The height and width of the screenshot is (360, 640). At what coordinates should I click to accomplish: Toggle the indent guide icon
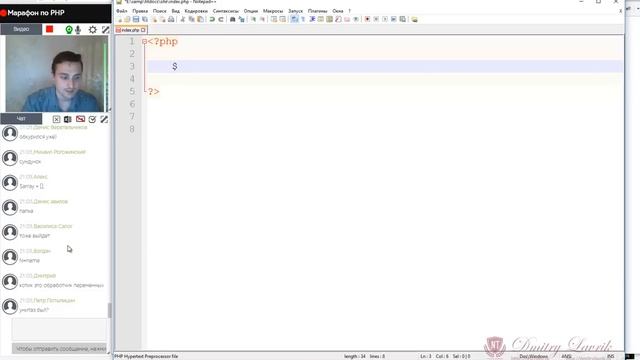[312, 19]
